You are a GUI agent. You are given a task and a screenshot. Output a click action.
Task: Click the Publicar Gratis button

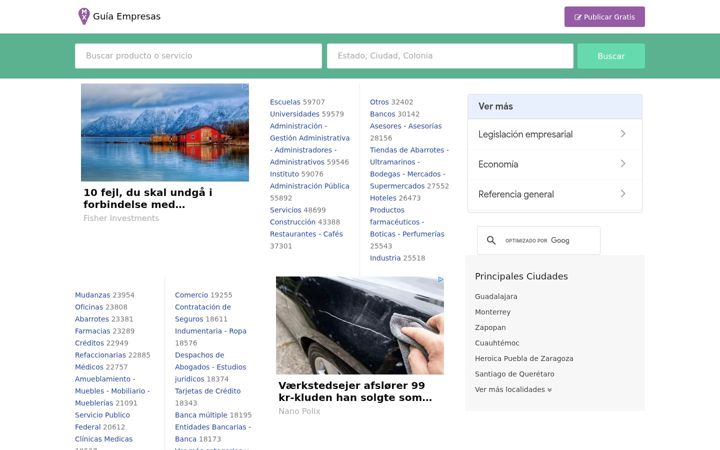click(604, 17)
